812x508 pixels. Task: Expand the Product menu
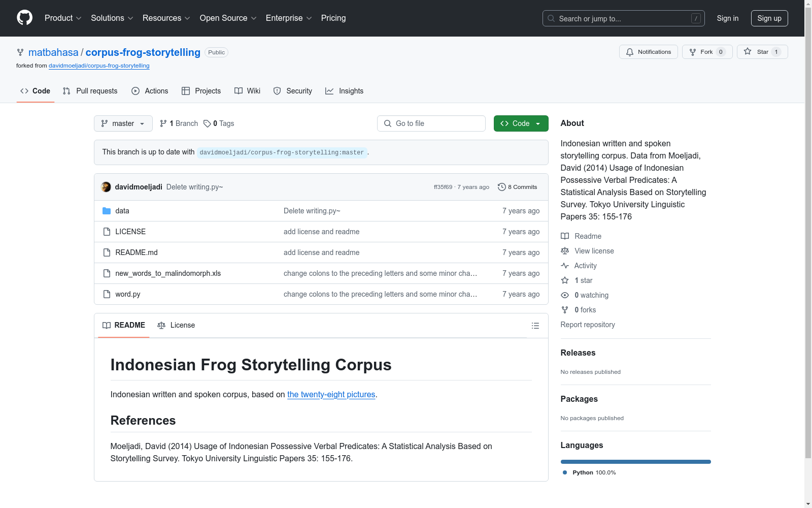tap(63, 18)
